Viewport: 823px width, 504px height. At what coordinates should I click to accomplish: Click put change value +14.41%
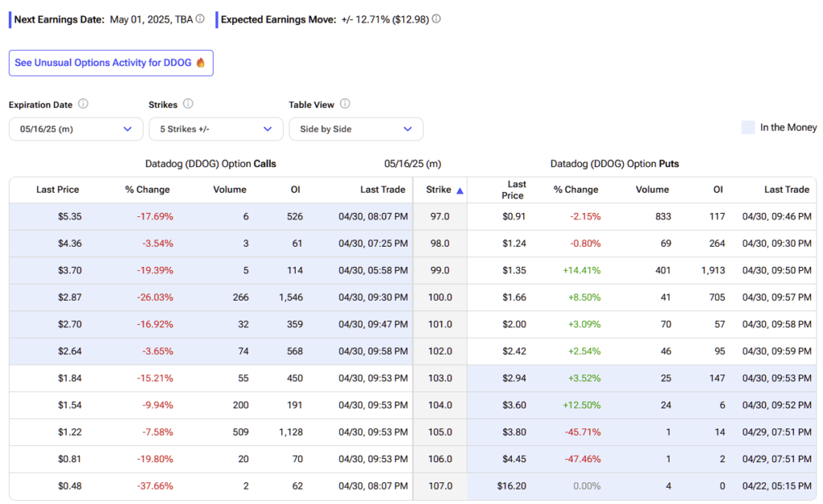coord(582,270)
